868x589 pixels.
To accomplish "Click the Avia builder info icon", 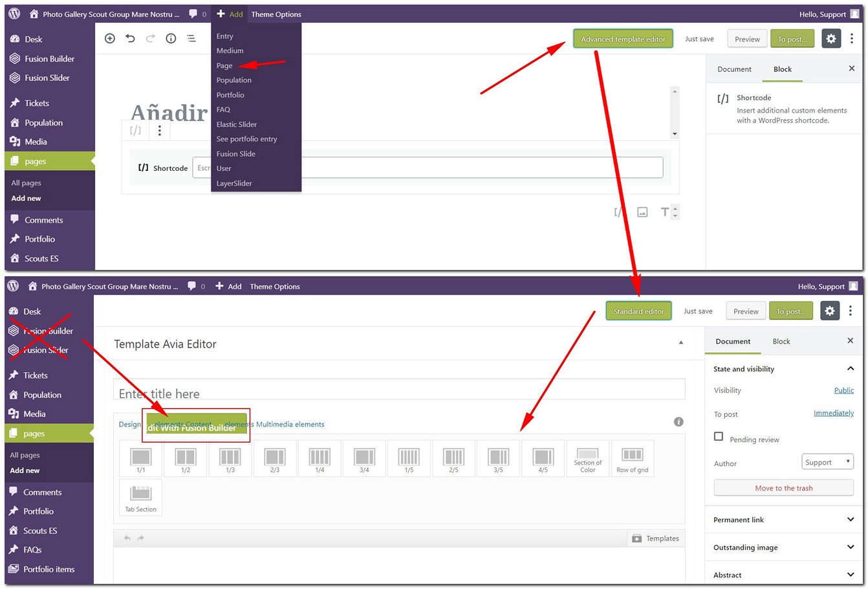I will coord(678,422).
